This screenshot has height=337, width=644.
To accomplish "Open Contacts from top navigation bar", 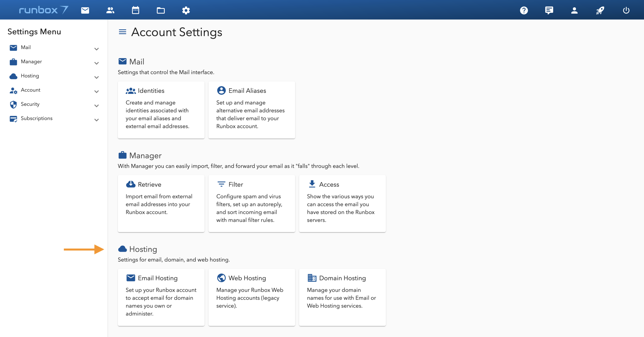I will [x=110, y=10].
